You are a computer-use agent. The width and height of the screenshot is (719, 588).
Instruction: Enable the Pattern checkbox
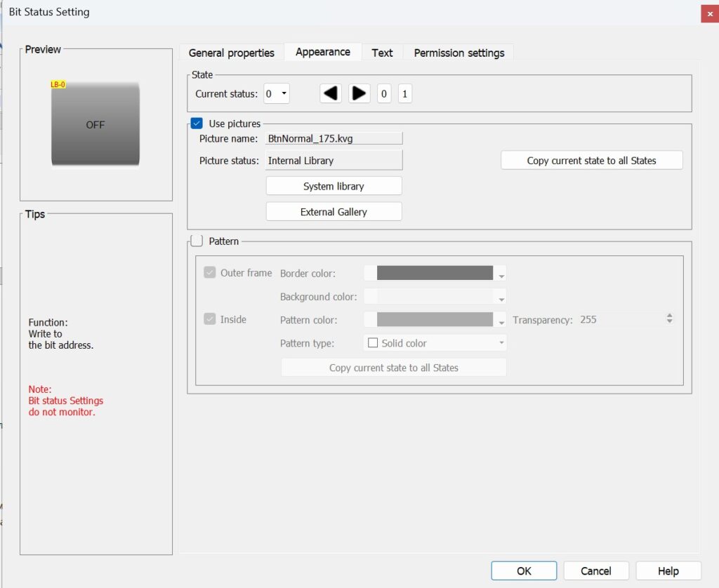[x=197, y=241]
